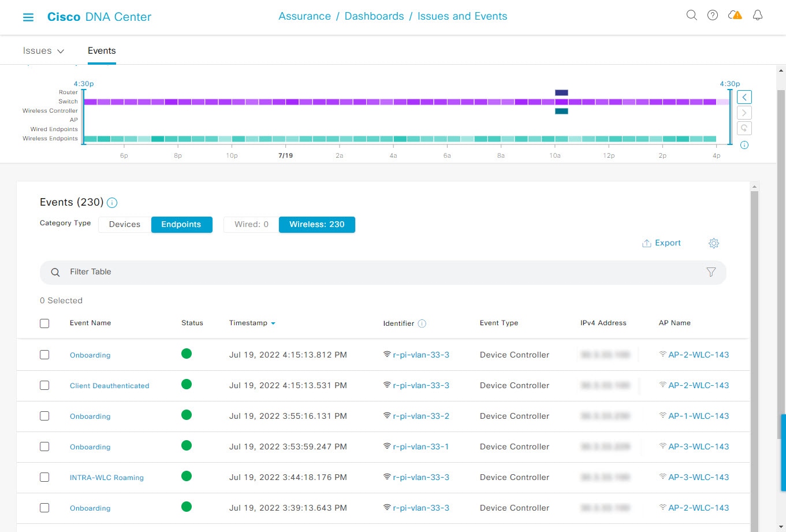This screenshot has width=786, height=532.
Task: Refresh the timeline view
Action: (744, 128)
